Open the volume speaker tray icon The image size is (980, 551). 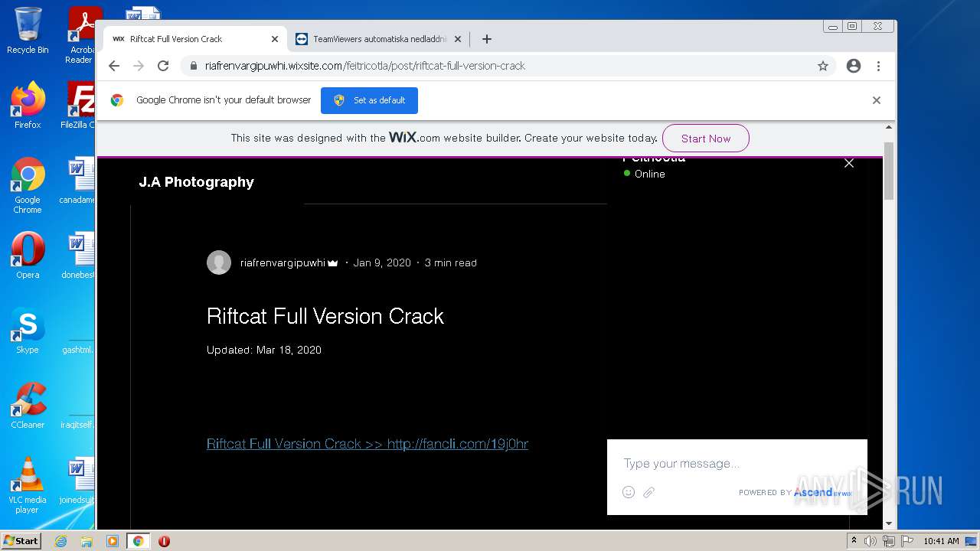pos(871,541)
